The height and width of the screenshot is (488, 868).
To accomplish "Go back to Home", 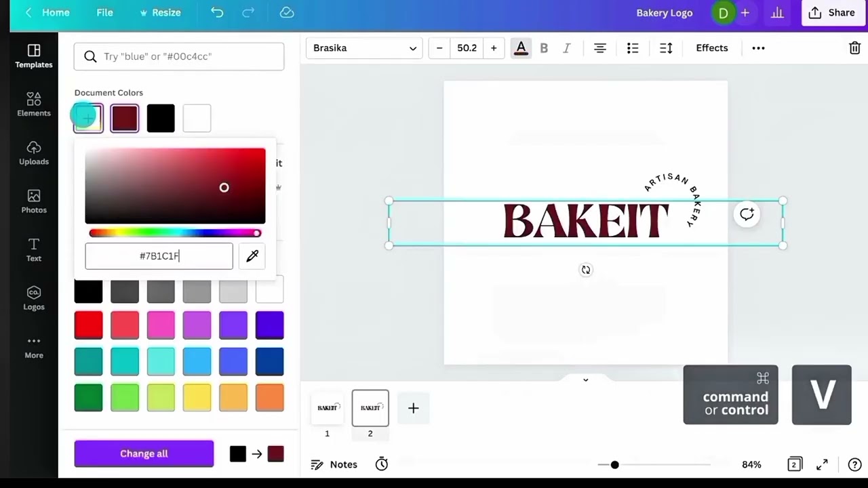I will [47, 12].
